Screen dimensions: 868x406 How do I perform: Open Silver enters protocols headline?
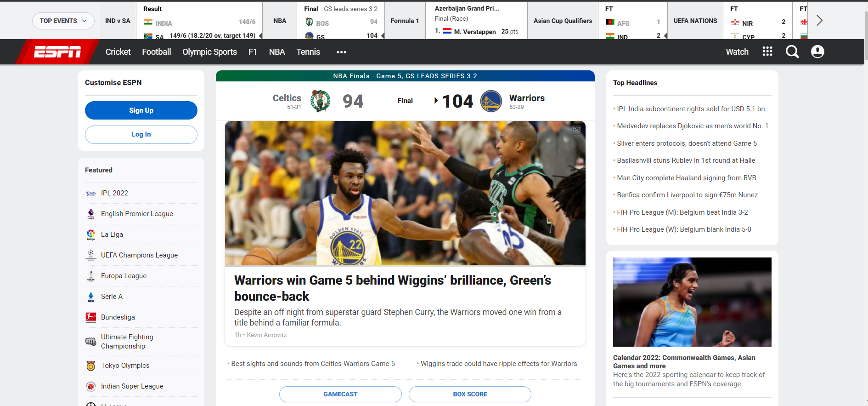pos(687,143)
